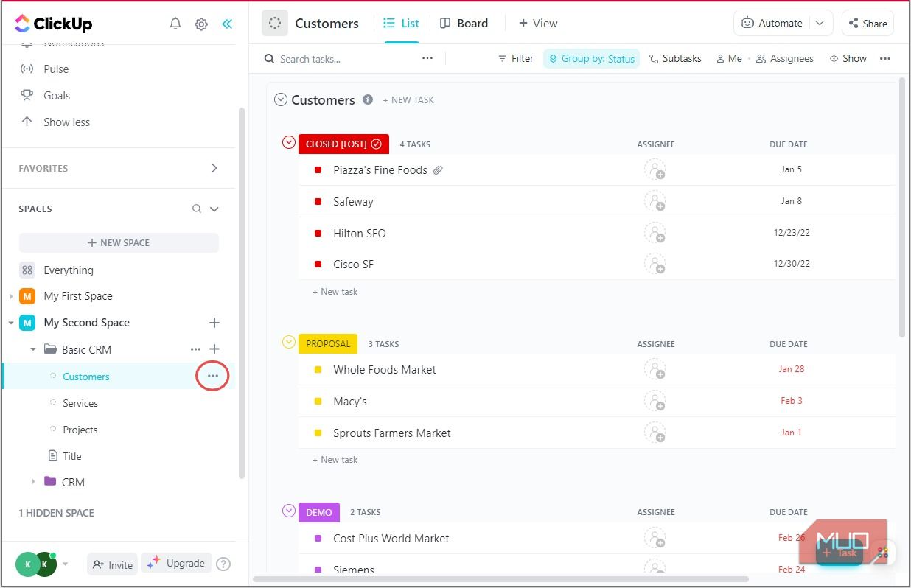The image size is (911, 588).
Task: Collapse the DEMO status group
Action: 289,511
